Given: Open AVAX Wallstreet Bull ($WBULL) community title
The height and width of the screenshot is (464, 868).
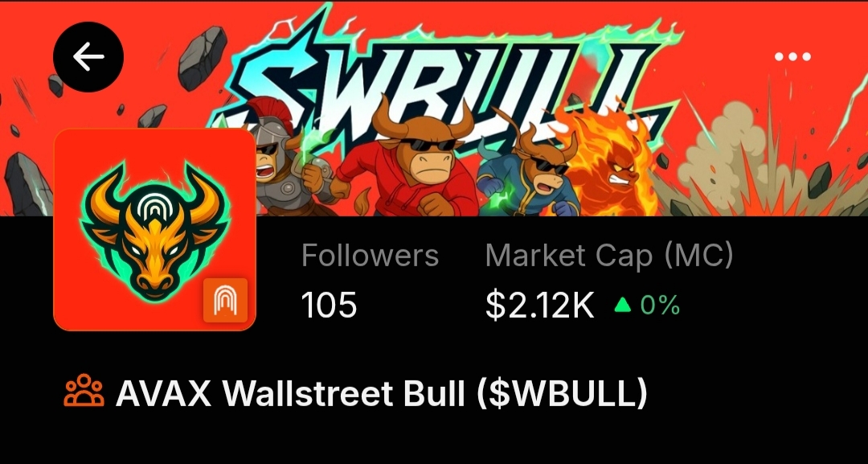Looking at the screenshot, I should click(x=382, y=394).
